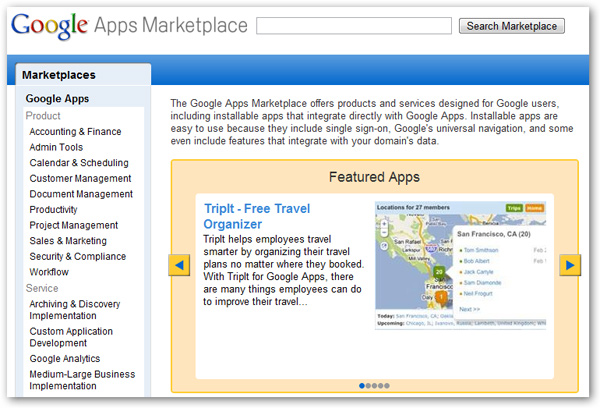Open Admin Tools category
Viewport: 600px width, 408px height.
pyautogui.click(x=56, y=147)
